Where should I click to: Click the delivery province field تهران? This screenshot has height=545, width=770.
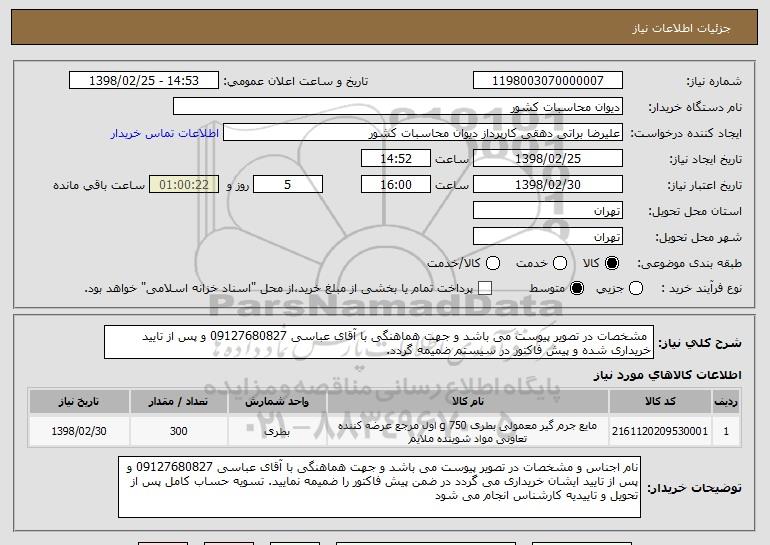(x=548, y=211)
